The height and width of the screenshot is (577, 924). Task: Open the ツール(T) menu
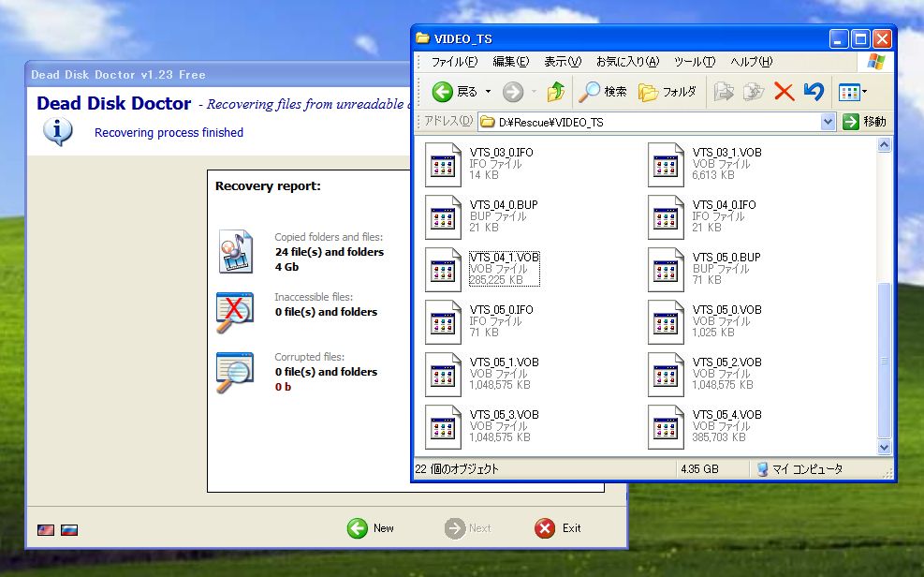pyautogui.click(x=695, y=61)
